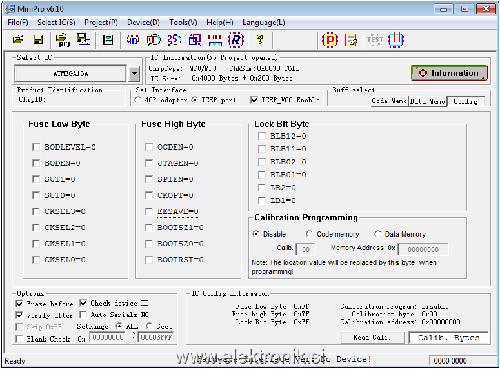Open the Language menu
Image resolution: width=500 pixels, height=370 pixels.
click(x=264, y=22)
